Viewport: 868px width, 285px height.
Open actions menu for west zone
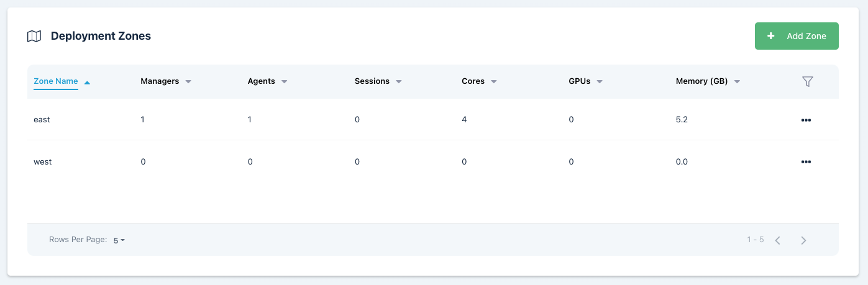pyautogui.click(x=806, y=162)
